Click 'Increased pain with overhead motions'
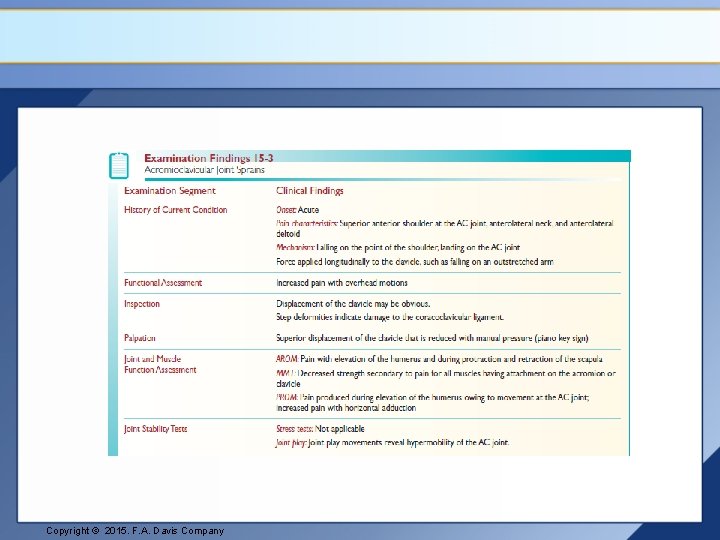The width and height of the screenshot is (720, 540). pos(342,283)
